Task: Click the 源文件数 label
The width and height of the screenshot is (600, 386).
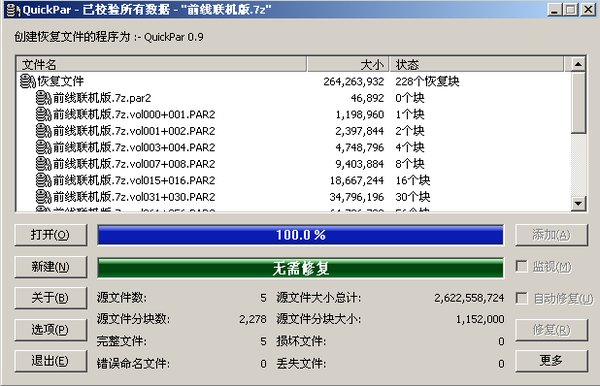Action: [x=122, y=298]
